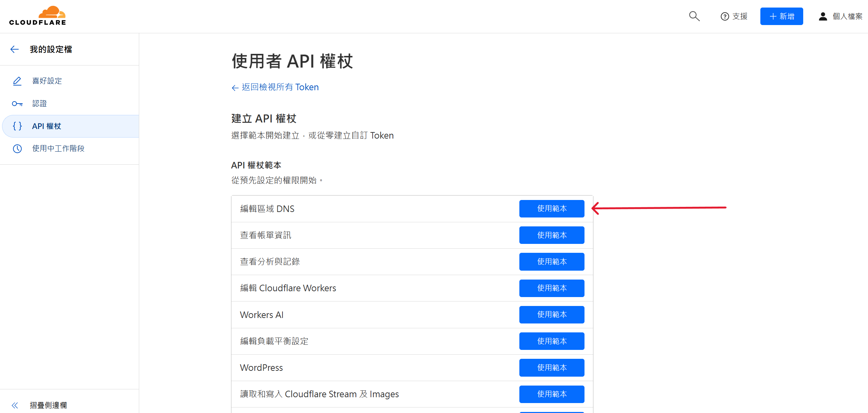Viewport: 868px width, 413px height.
Task: Click the 編輯 Cloudflare Workers row label
Action: (288, 288)
